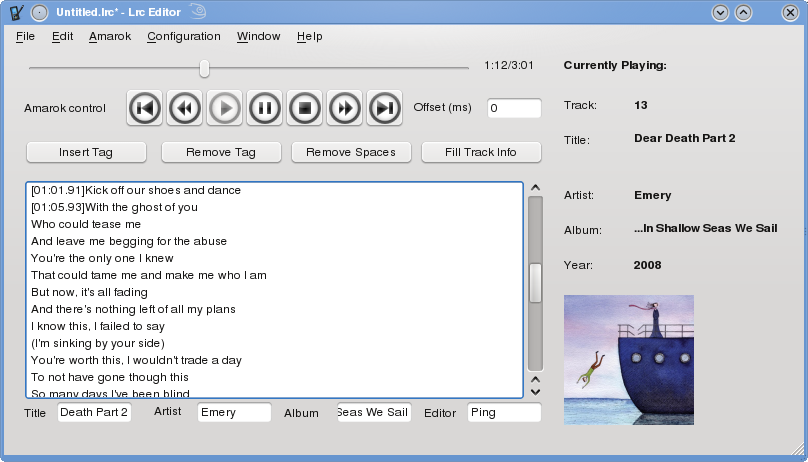Click the line "[01:05.93]With the ghost of you"
The width and height of the screenshot is (808, 462).
[x=114, y=207]
